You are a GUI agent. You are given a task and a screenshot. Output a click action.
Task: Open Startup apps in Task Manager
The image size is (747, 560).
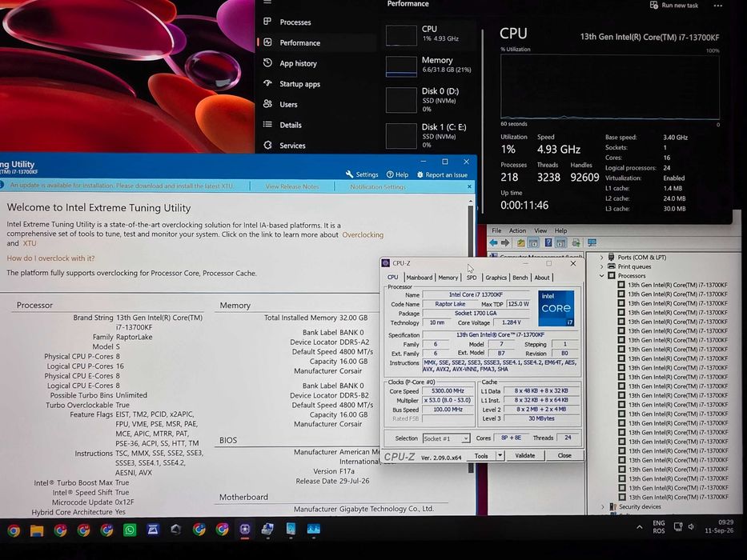pos(299,84)
